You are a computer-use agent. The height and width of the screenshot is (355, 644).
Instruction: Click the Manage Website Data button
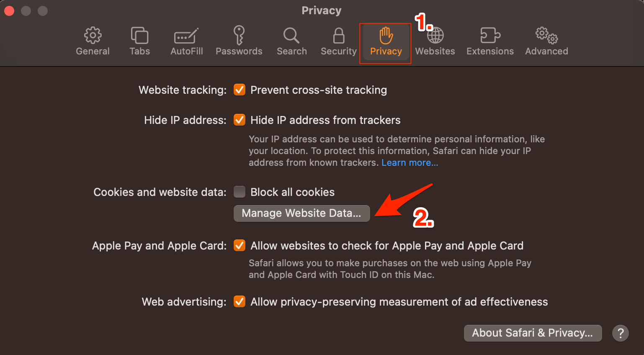[301, 213]
